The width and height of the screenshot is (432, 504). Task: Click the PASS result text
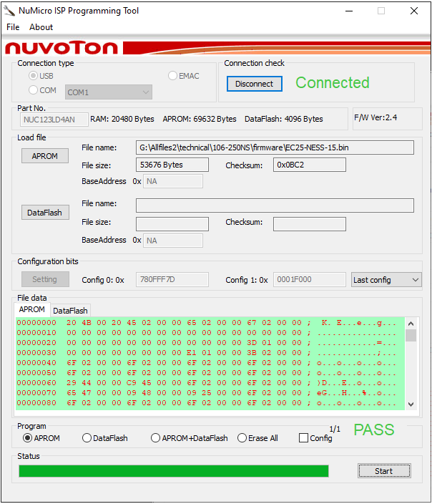tap(374, 430)
